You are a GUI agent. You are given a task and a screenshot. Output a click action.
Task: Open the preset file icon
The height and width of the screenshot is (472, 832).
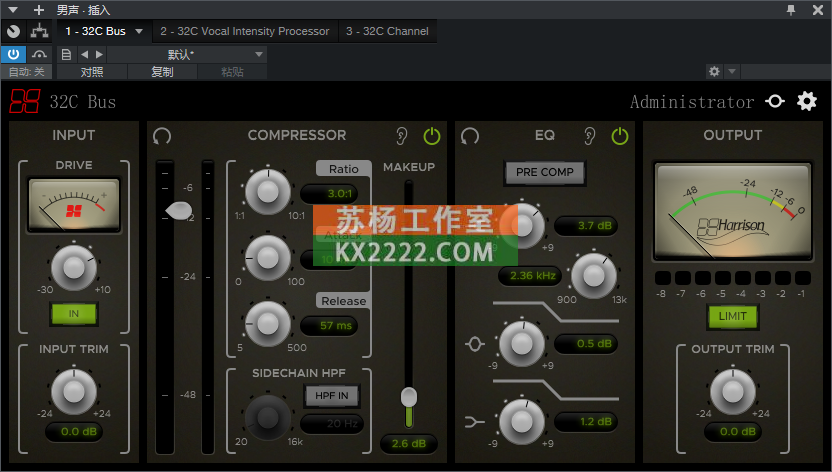66,54
